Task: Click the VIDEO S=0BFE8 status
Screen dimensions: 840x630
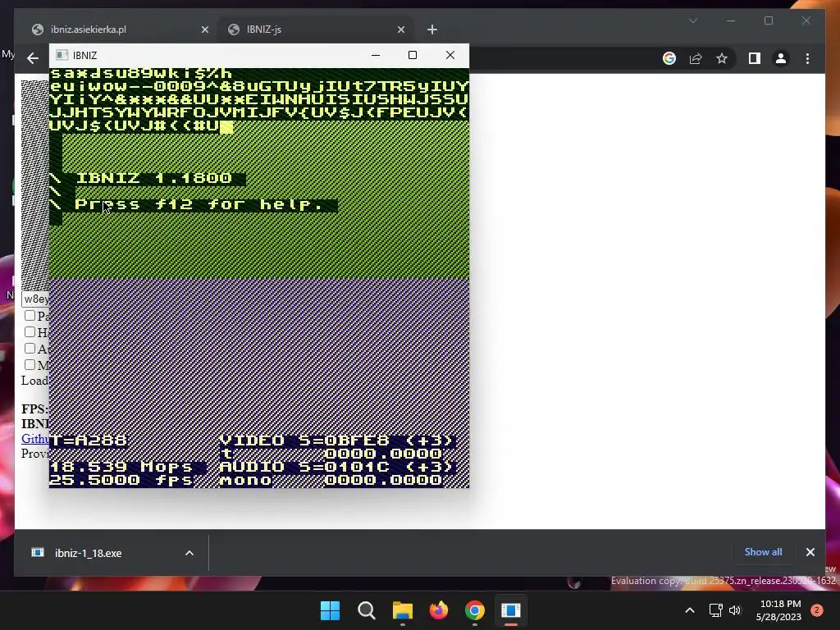Action: tap(337, 441)
